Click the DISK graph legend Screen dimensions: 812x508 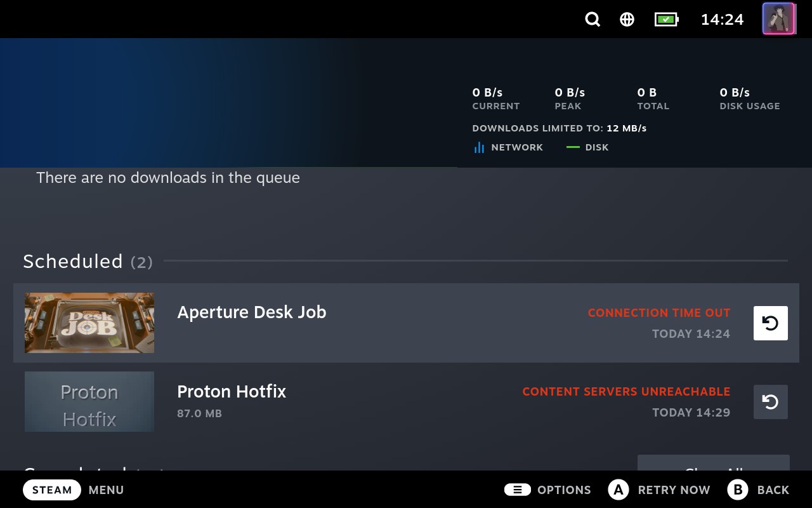587,147
